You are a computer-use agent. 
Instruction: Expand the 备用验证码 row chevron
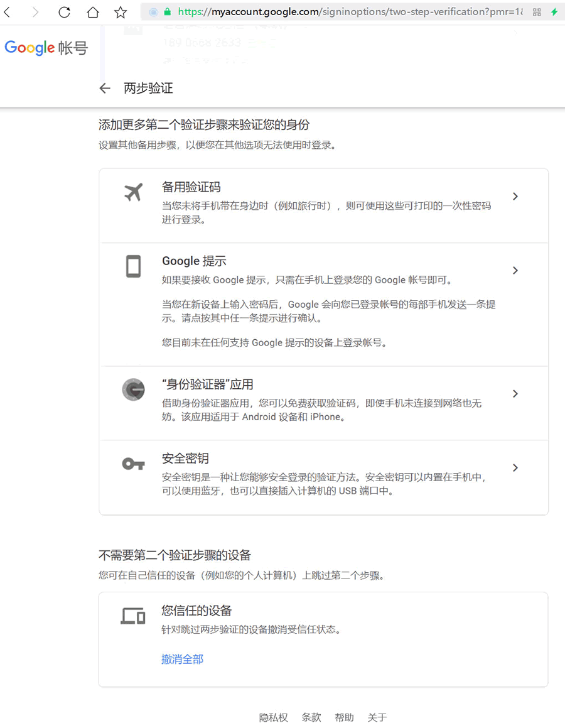[515, 197]
